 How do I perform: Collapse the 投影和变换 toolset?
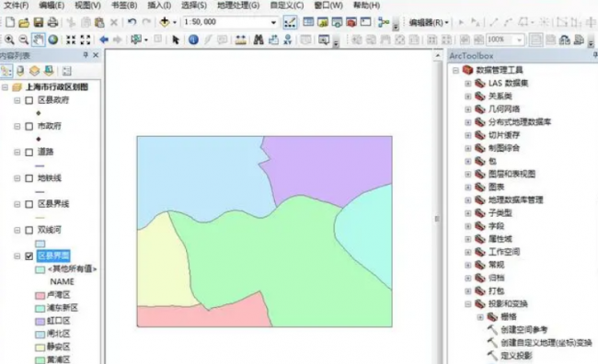(468, 304)
